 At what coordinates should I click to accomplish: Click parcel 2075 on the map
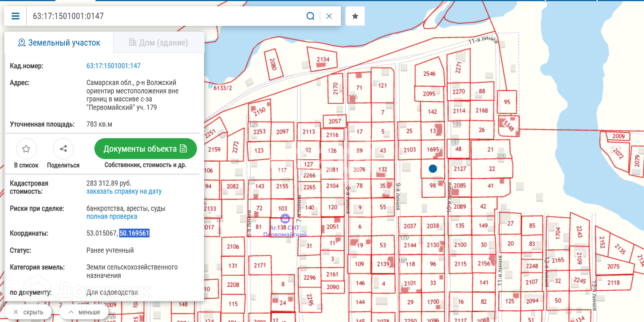point(613,267)
